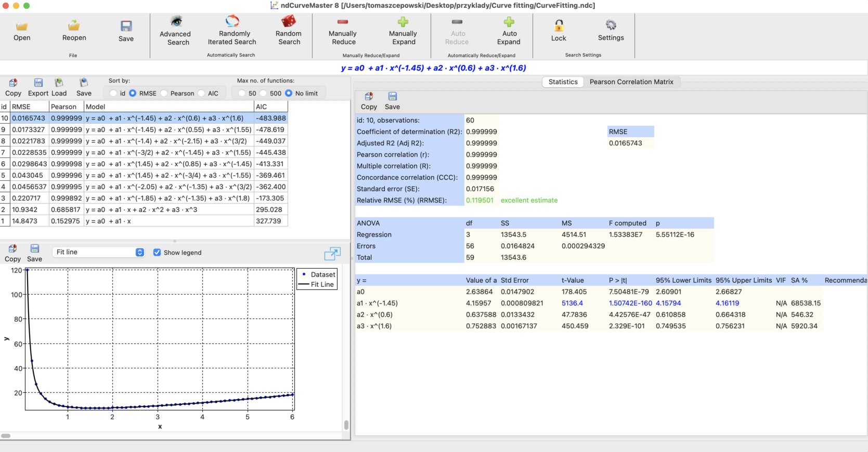Toggle the Show legend checkbox

click(x=157, y=252)
